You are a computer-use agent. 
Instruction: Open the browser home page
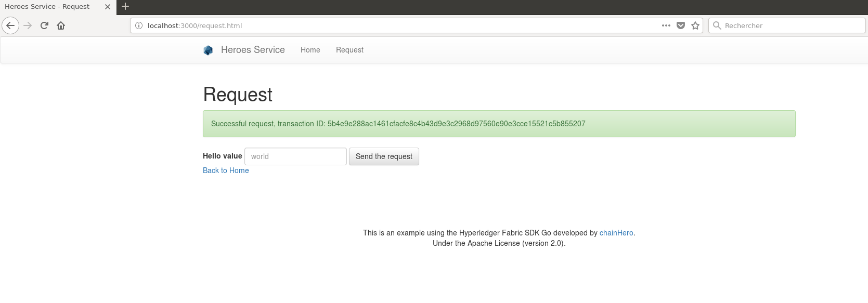pos(61,25)
